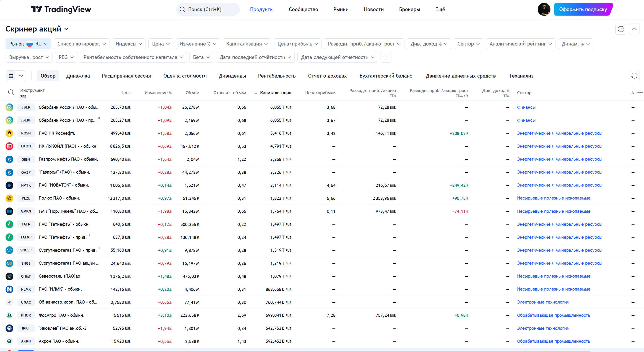Click the Rosneft ROSN logo icon

(x=9, y=133)
